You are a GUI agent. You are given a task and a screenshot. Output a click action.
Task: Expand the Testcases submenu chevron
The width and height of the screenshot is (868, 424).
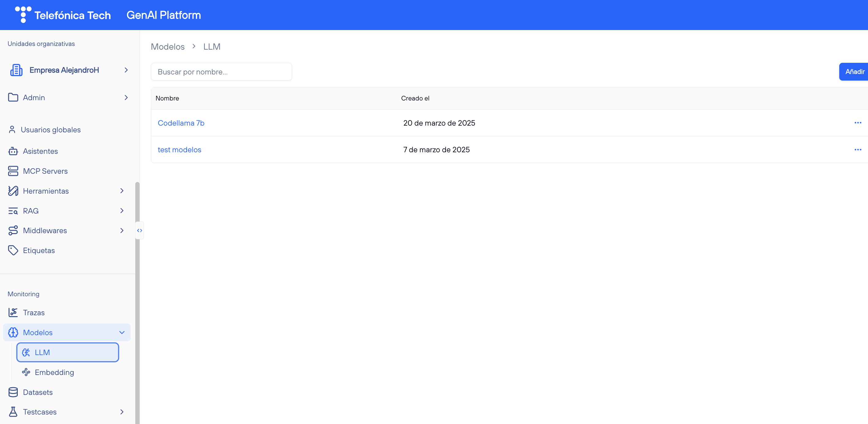122,411
